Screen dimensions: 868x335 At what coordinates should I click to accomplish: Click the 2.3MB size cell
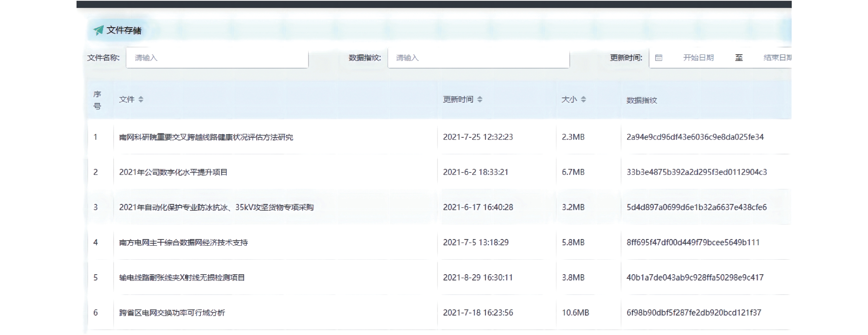pos(573,137)
